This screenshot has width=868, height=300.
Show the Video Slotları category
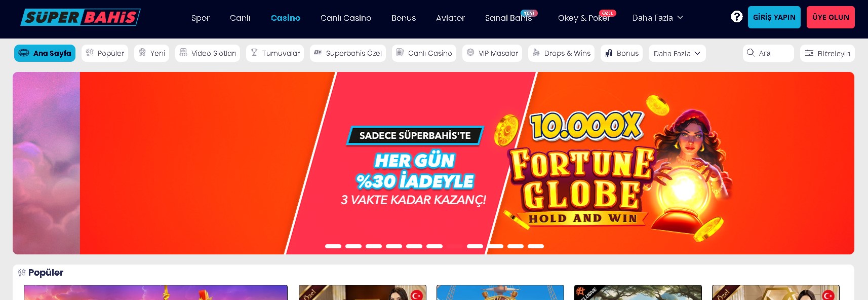[208, 53]
